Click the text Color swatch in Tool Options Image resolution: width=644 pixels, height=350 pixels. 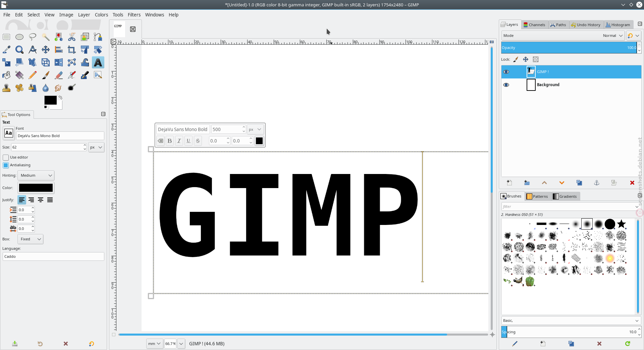pos(36,188)
